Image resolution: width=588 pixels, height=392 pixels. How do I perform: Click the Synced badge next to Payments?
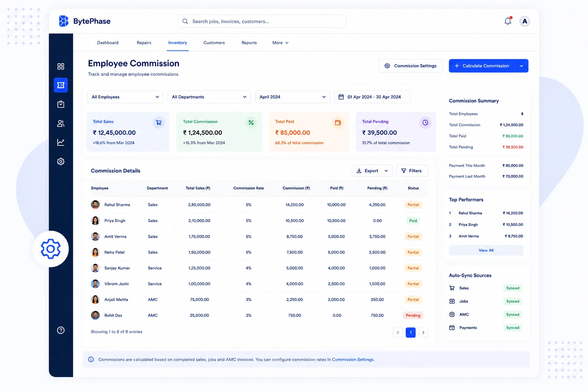click(x=513, y=328)
